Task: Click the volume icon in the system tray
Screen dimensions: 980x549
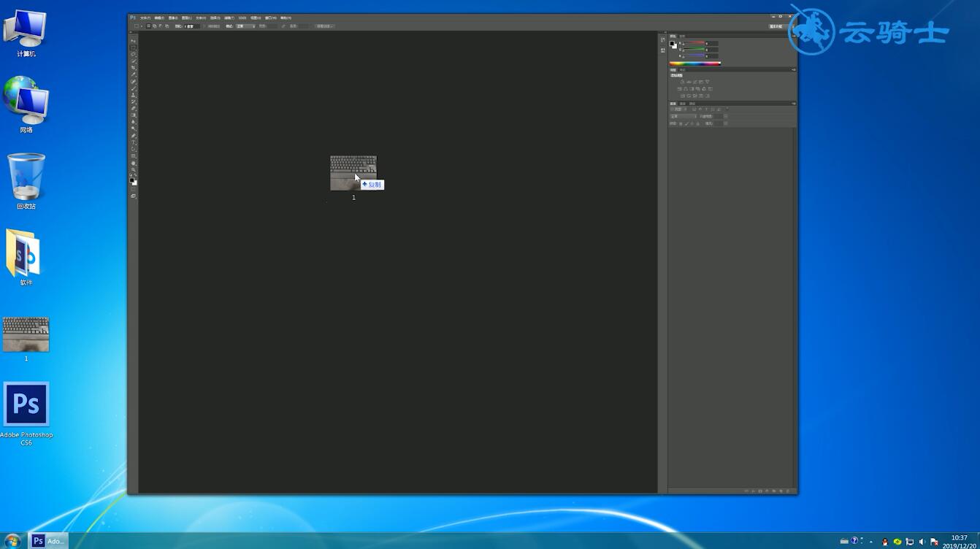Action: 922,542
